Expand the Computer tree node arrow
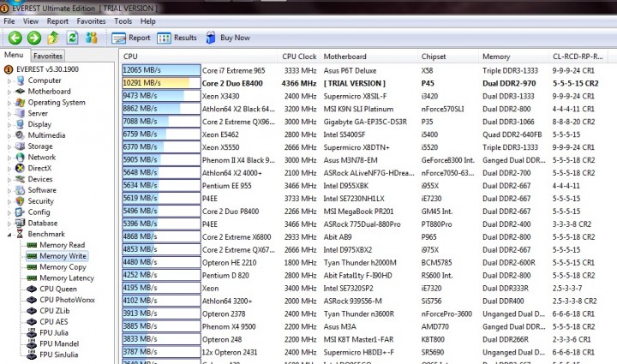The image size is (617, 364). (9, 81)
